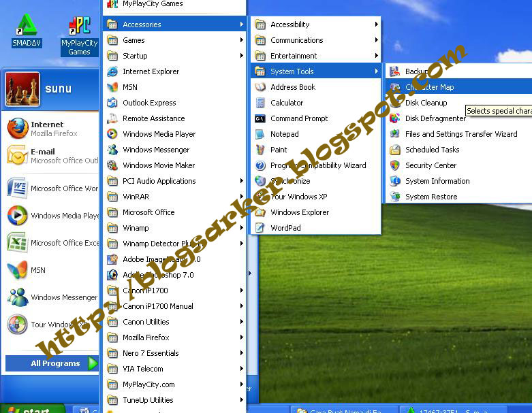The height and width of the screenshot is (413, 532).
Task: Launch Windows Movie Maker
Action: click(174, 165)
